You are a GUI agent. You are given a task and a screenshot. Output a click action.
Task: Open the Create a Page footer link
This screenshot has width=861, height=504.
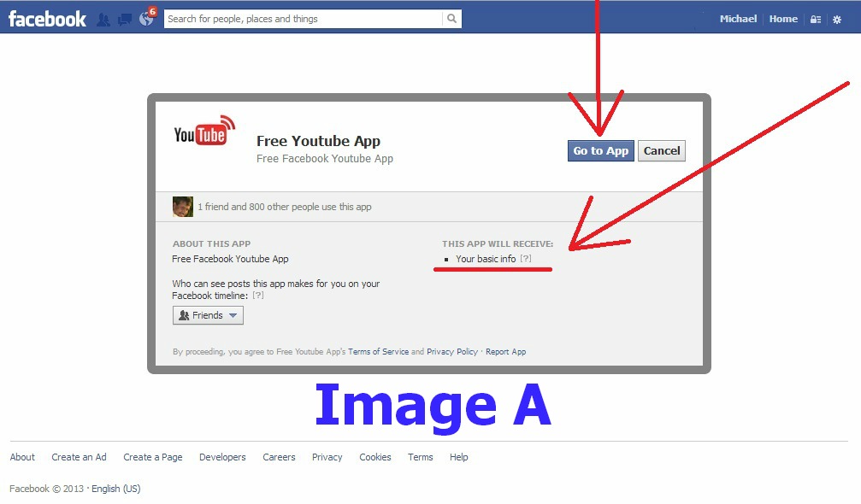click(153, 457)
